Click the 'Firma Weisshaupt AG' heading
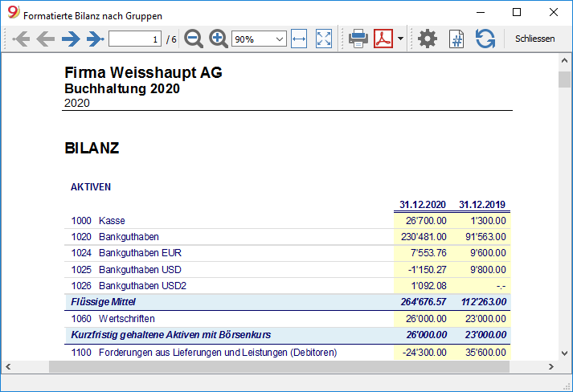This screenshot has height=392, width=573. (143, 72)
